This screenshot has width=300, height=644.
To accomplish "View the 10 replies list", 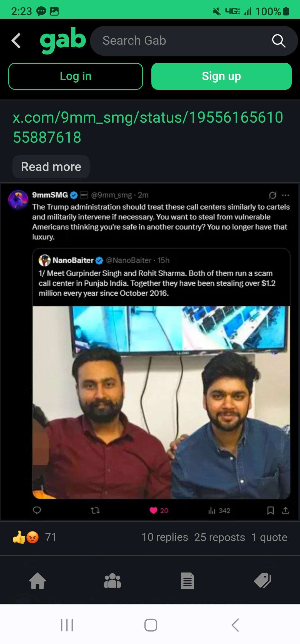I will coord(165,537).
